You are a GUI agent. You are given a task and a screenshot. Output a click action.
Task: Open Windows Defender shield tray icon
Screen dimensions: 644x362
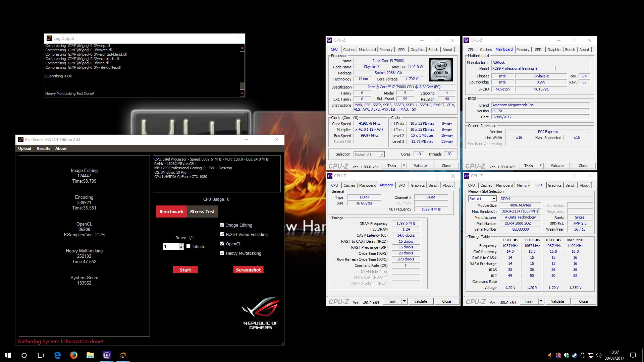click(567, 355)
